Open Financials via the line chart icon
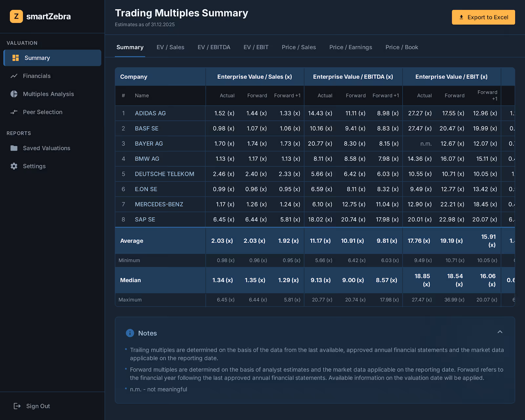This screenshot has width=525, height=420. pyautogui.click(x=14, y=76)
